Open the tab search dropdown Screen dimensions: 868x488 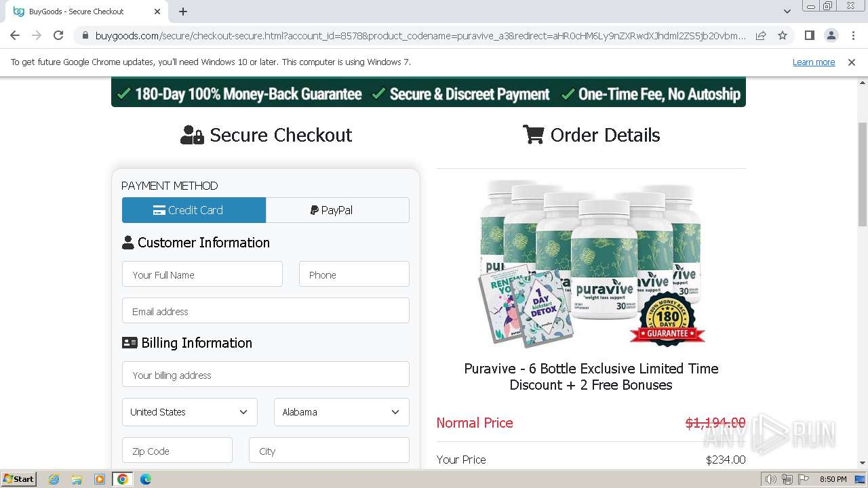pos(787,12)
